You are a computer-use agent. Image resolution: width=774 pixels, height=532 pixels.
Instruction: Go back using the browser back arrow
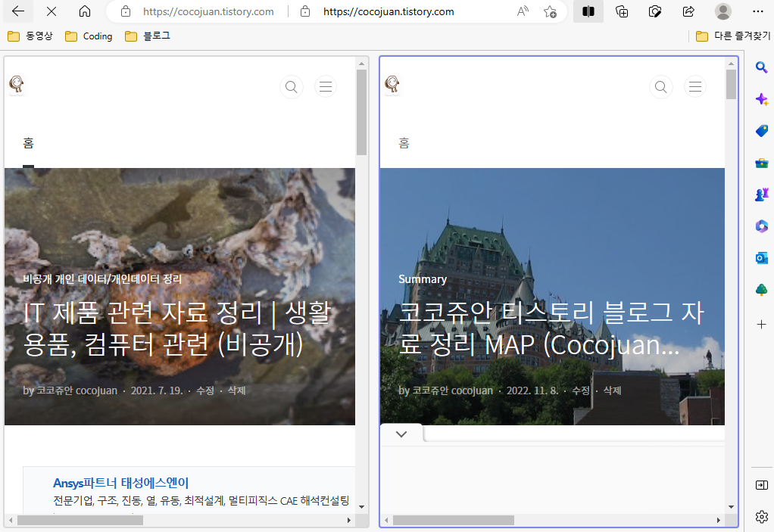(x=18, y=11)
